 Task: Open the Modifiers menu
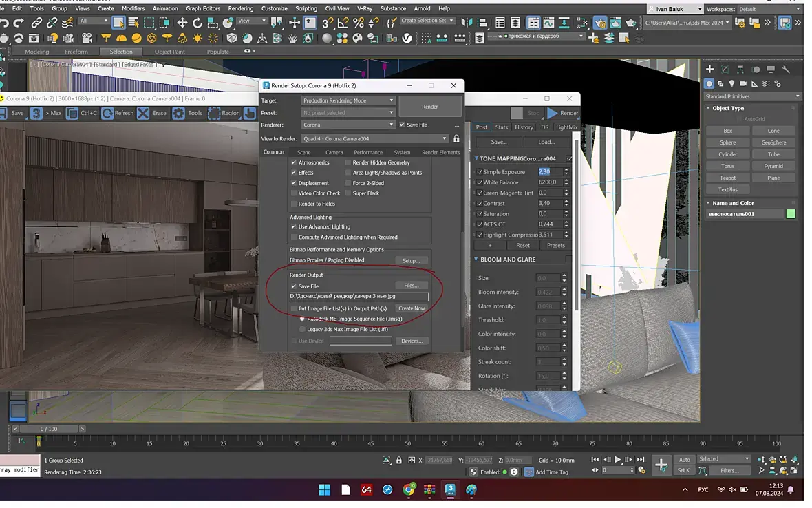133,8
